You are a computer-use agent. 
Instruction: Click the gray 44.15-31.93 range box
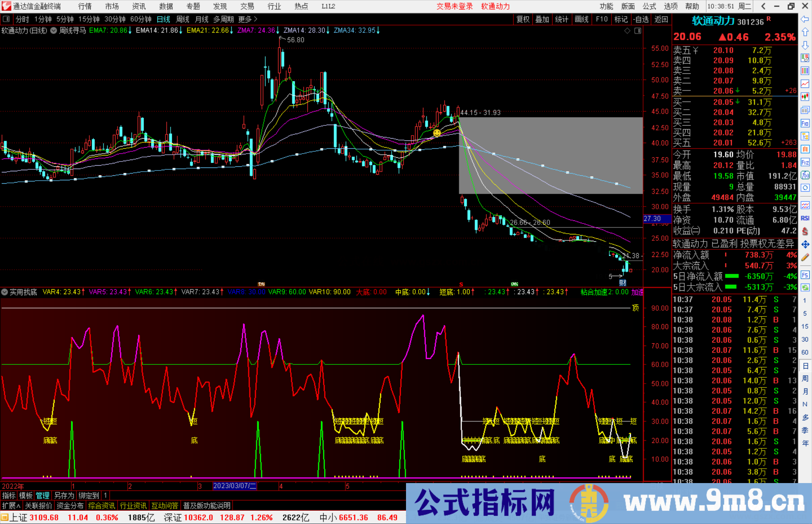coord(551,156)
